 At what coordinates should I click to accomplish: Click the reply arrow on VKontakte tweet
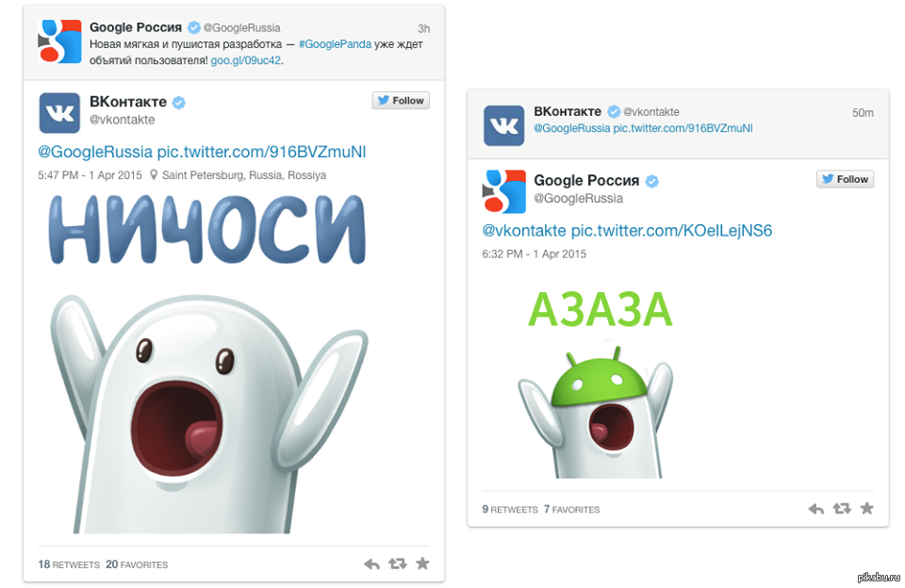371,563
